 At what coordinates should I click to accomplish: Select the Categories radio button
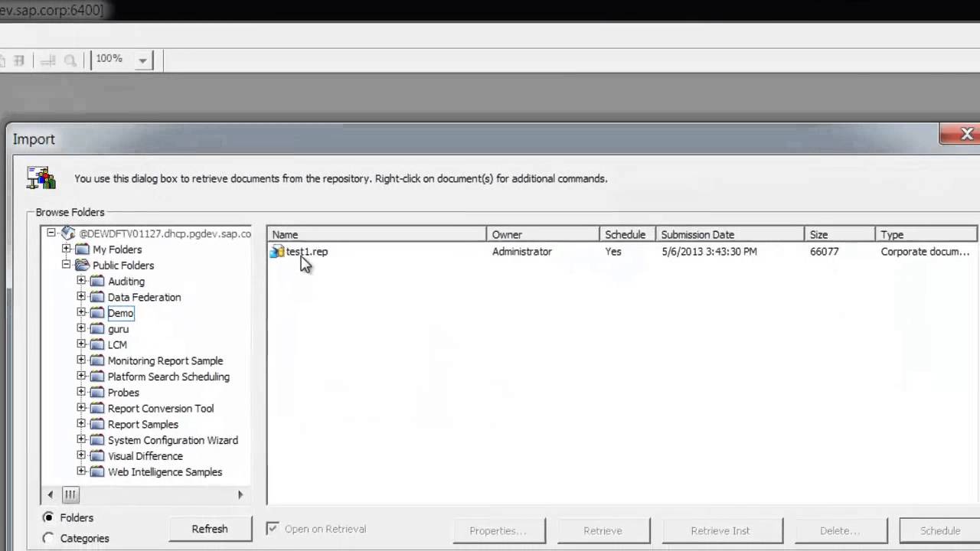[x=49, y=538]
